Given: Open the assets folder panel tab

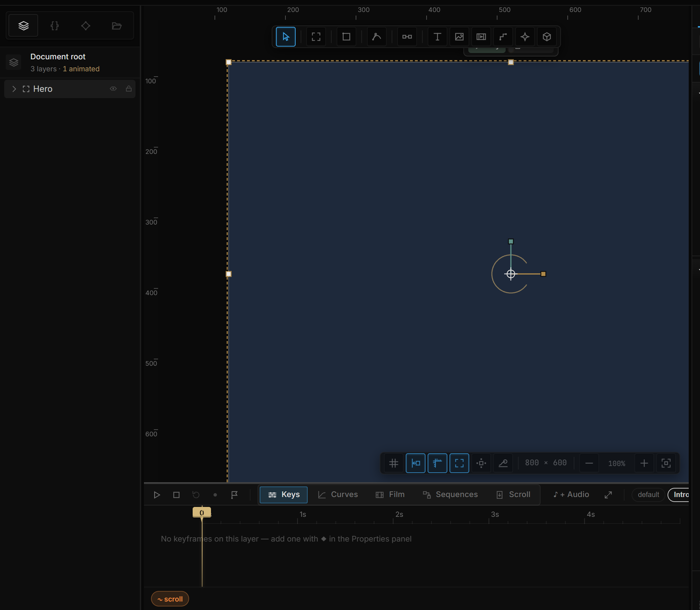Looking at the screenshot, I should click(116, 25).
